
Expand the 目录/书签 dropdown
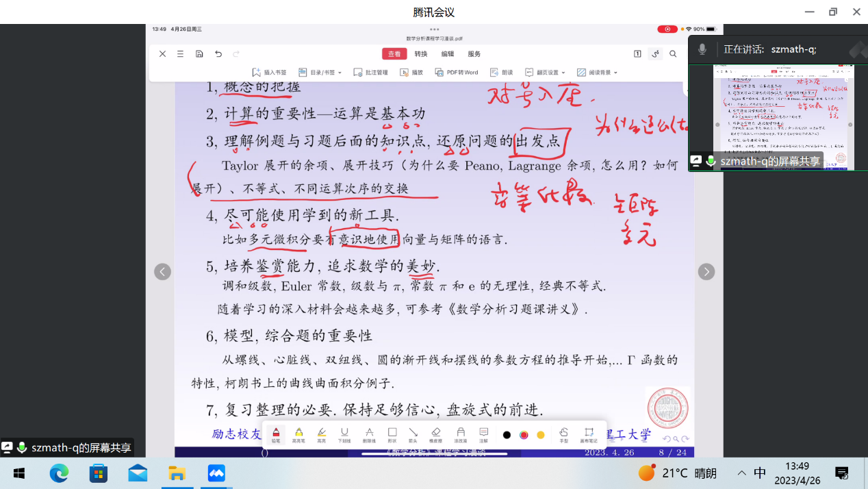coord(320,73)
